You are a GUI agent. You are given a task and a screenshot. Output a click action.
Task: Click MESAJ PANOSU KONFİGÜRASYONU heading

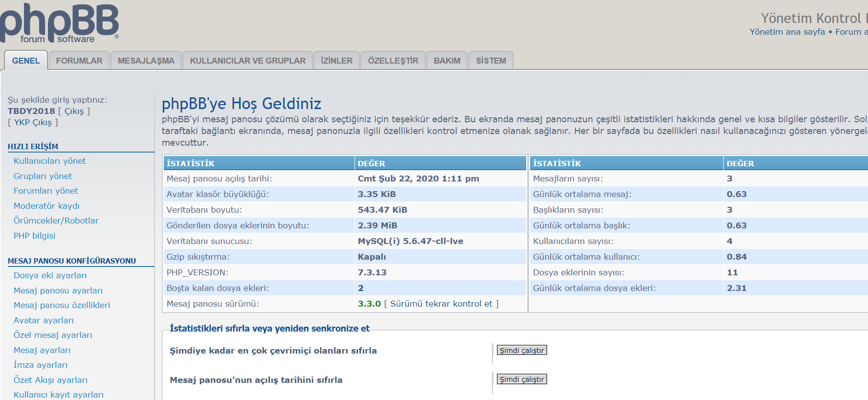72,261
